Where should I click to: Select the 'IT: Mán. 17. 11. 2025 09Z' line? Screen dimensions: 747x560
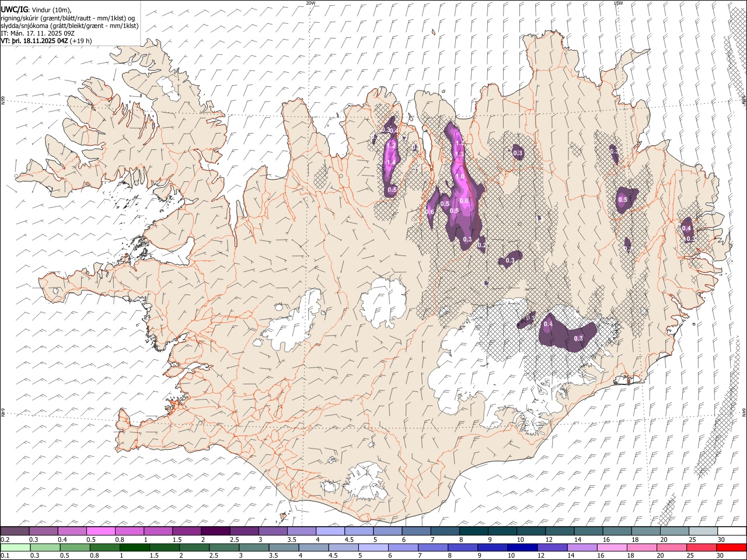point(37,33)
